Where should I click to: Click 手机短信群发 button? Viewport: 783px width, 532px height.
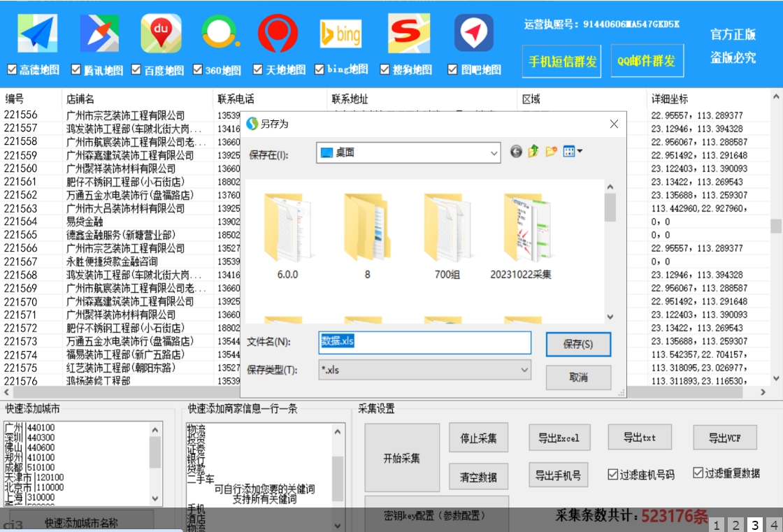click(562, 61)
